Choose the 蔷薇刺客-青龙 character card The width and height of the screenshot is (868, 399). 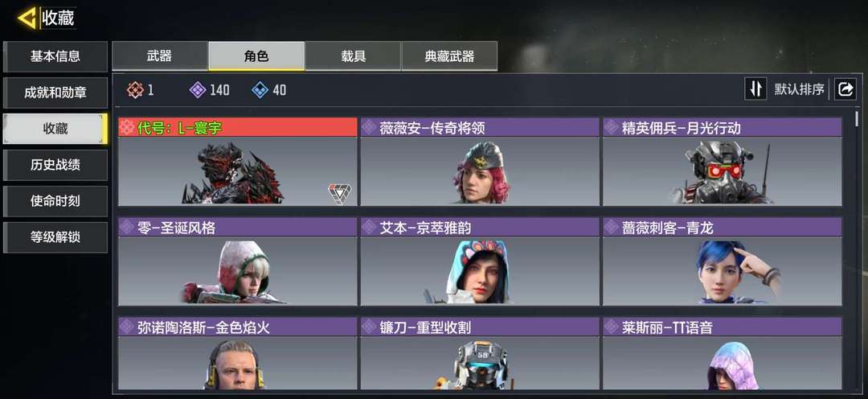tap(722, 261)
